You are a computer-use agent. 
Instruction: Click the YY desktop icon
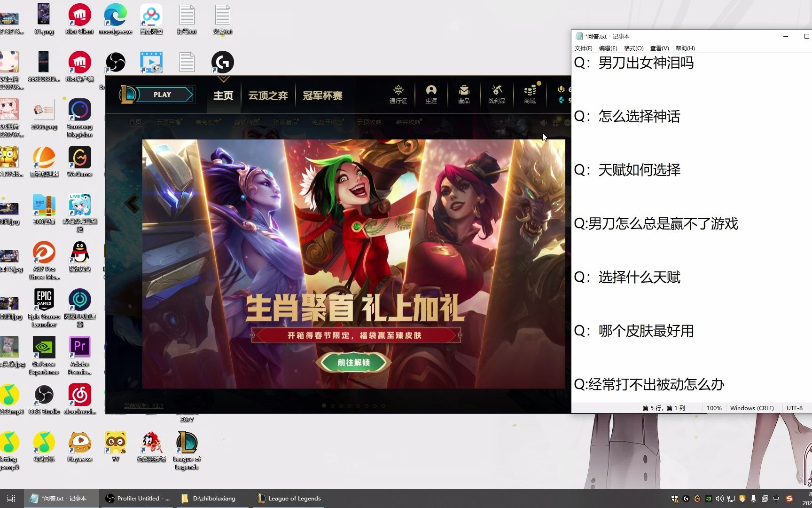pyautogui.click(x=115, y=446)
